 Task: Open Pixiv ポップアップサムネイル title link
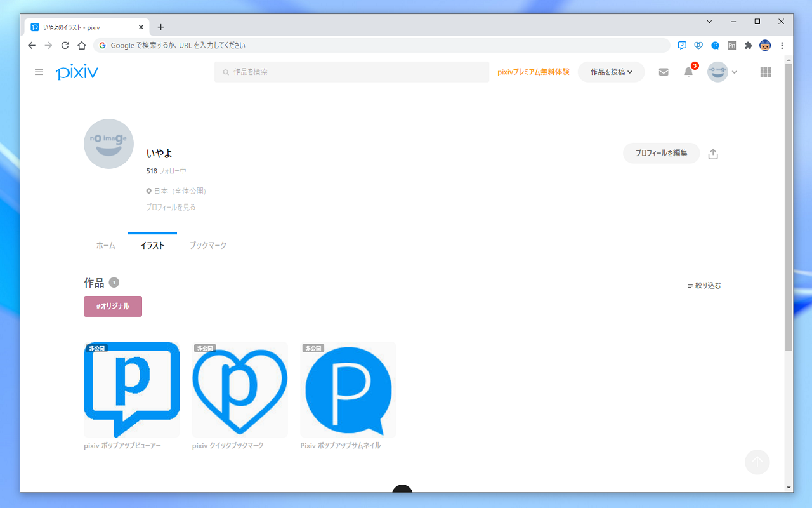click(x=341, y=446)
